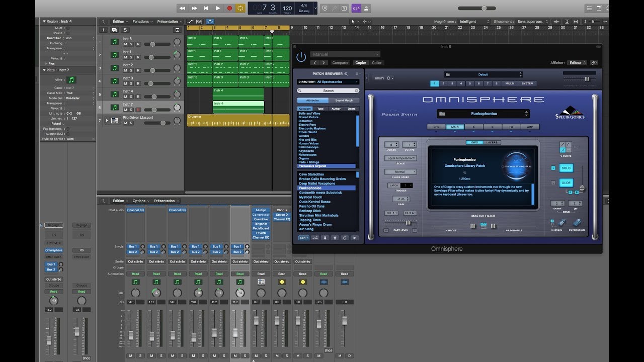Click the yellow Drummer region

pos(238,121)
